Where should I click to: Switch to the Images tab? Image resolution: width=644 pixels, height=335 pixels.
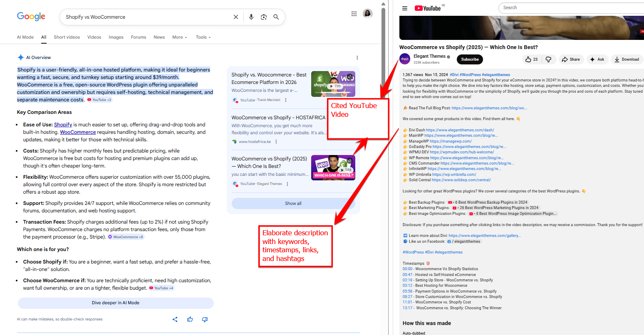point(116,37)
